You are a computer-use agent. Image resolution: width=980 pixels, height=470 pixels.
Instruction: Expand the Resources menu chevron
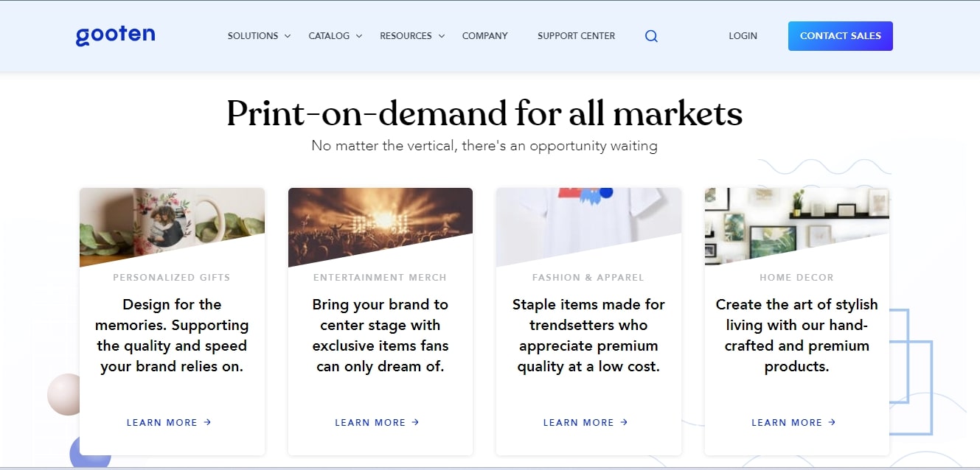tap(442, 36)
